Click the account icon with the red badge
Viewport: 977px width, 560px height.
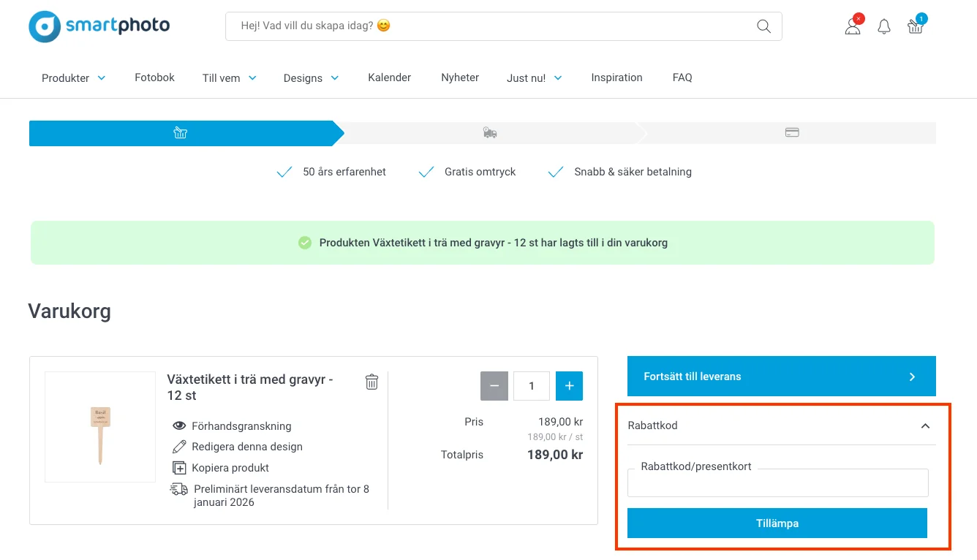click(x=851, y=26)
